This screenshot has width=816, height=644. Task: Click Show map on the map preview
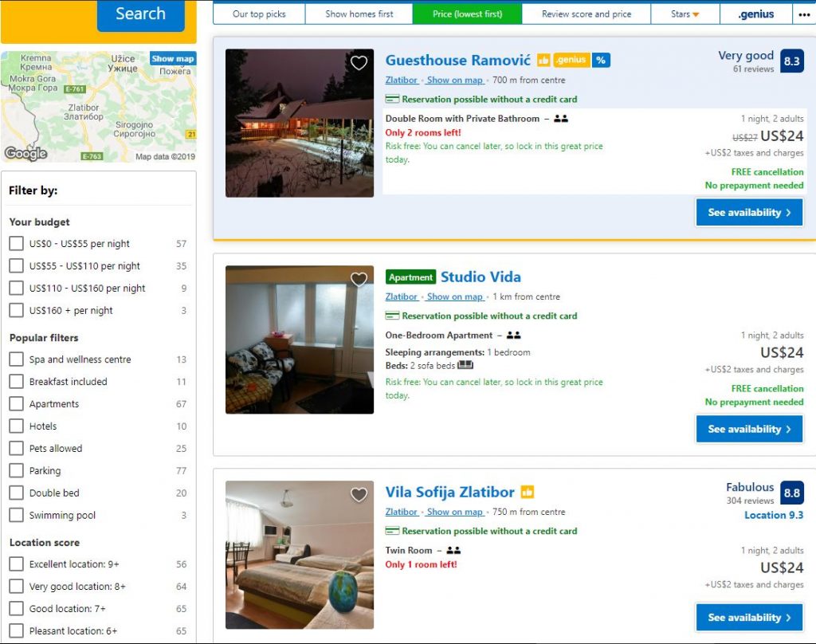tap(173, 58)
